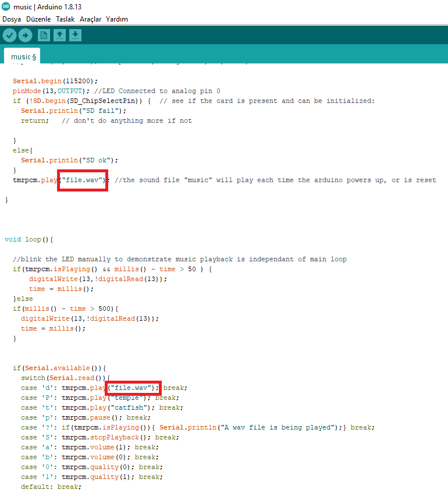The image size is (448, 493).
Task: Create a new sketch with New icon
Action: [44, 36]
